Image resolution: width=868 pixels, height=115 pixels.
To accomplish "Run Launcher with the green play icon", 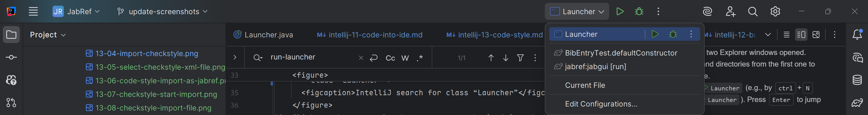I will (620, 12).
